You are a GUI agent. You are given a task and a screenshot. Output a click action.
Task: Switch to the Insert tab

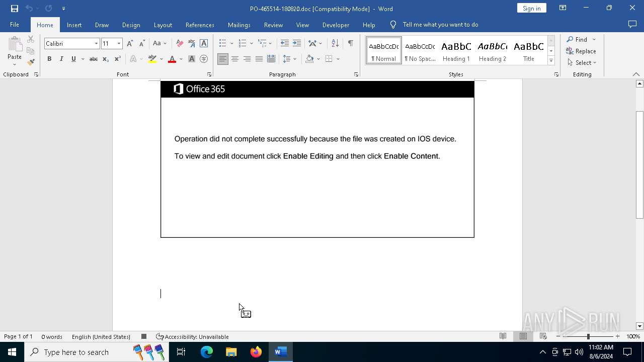(x=74, y=25)
